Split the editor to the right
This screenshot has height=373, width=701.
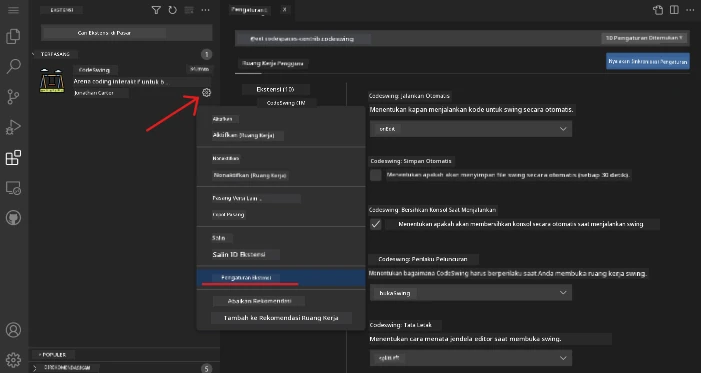[x=674, y=10]
